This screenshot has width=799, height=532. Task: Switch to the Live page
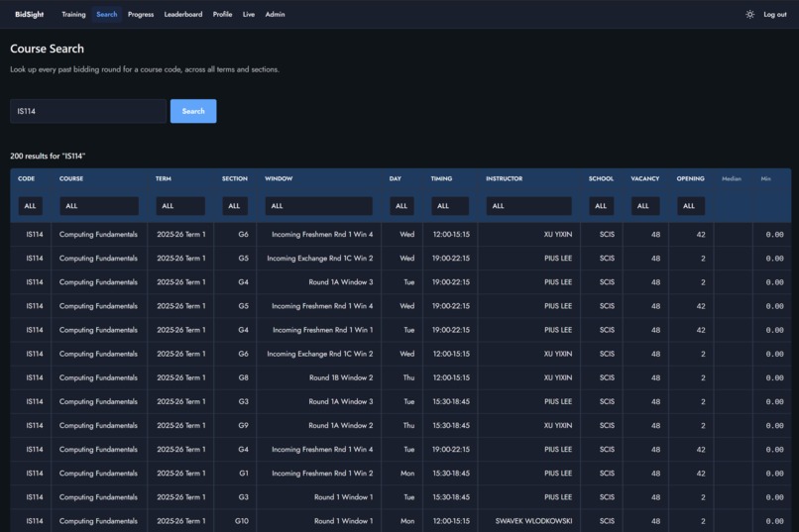click(x=249, y=14)
